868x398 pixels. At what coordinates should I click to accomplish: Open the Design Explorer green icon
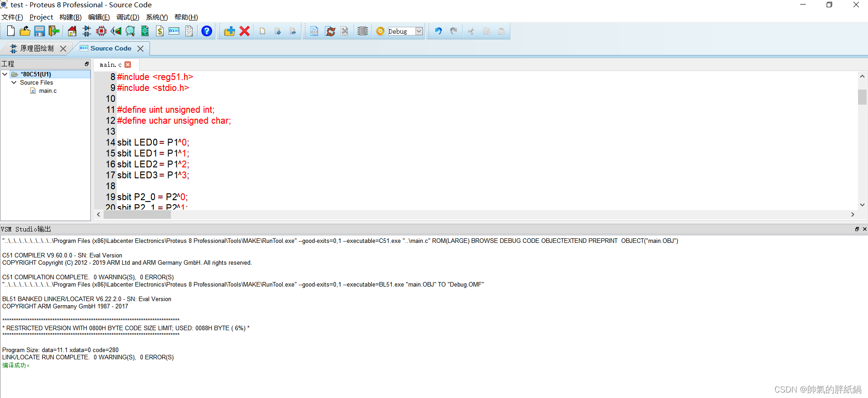(x=145, y=31)
